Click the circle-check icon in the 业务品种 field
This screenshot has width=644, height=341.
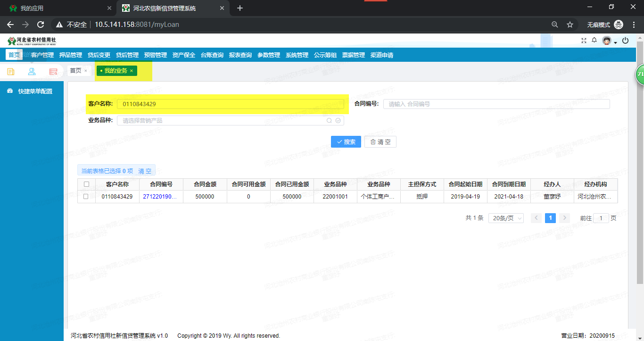click(338, 120)
